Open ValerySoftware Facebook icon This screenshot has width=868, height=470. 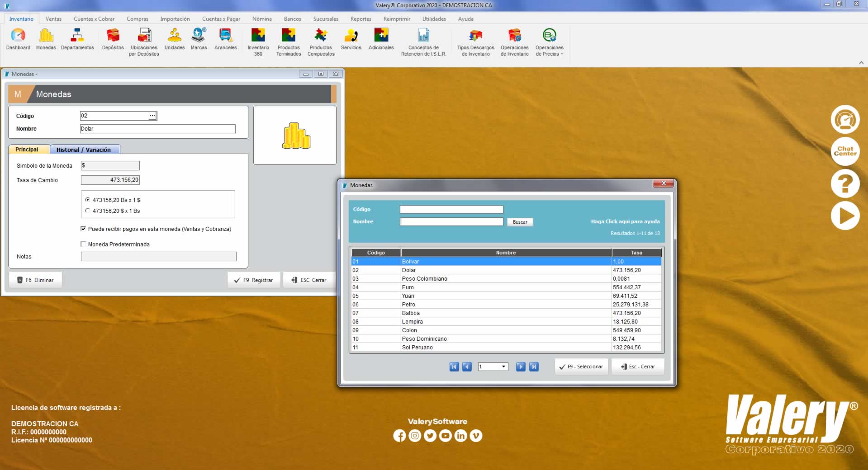(x=400, y=436)
